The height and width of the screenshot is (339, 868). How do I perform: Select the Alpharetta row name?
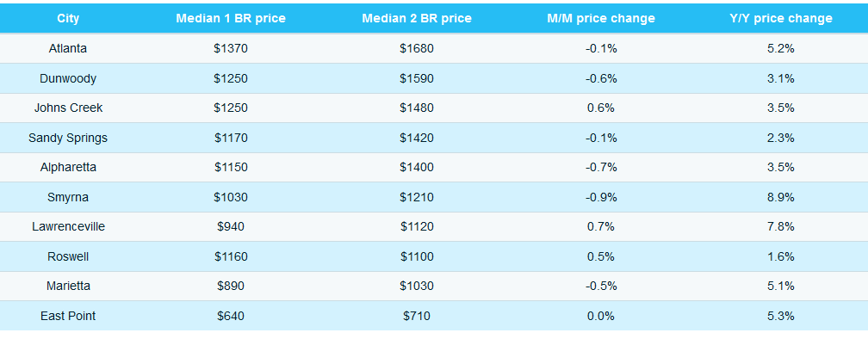[67, 168]
